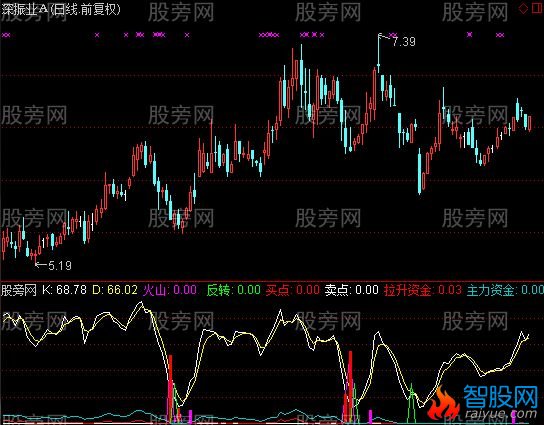544x425 pixels.
Task: Click the 拉升资金: 0.03 indicator label
Action: (423, 289)
